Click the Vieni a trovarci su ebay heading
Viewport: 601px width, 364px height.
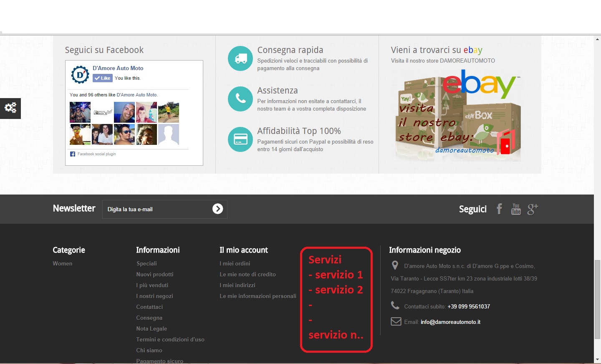437,50
